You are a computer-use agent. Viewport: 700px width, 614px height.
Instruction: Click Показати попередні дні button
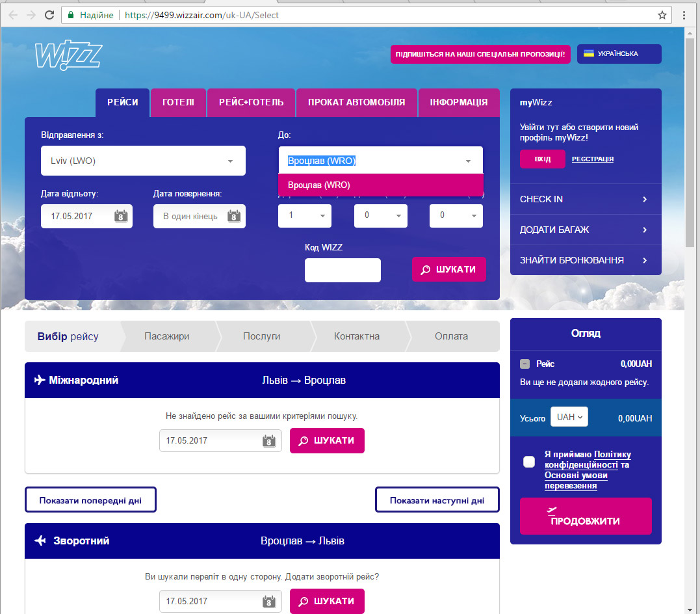pyautogui.click(x=90, y=500)
